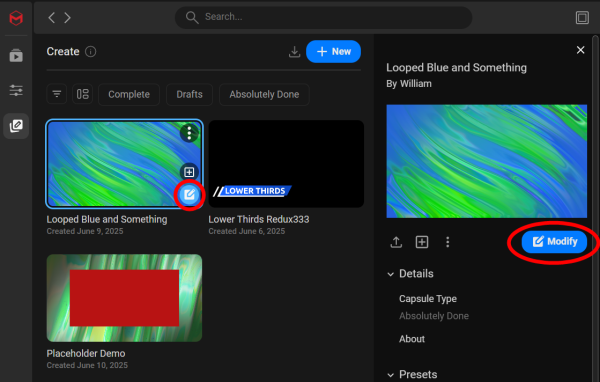Click the share upload icon in details panel
The height and width of the screenshot is (382, 600).
396,242
